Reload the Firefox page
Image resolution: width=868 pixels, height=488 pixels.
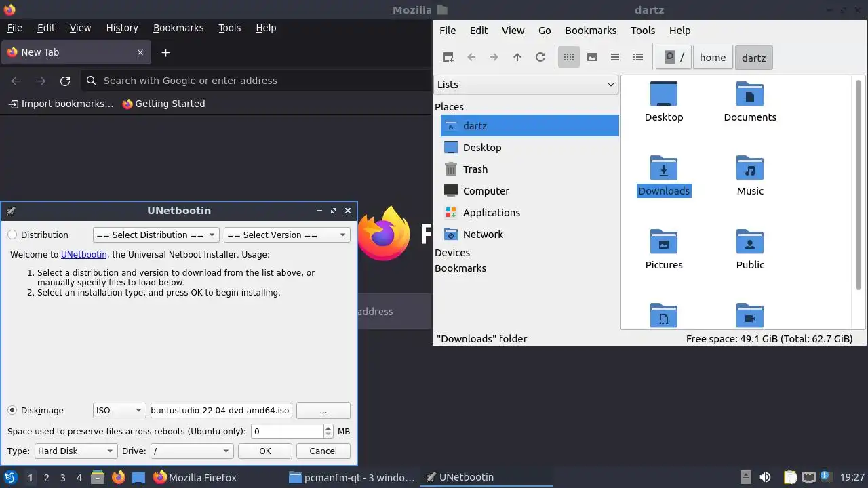pos(65,81)
